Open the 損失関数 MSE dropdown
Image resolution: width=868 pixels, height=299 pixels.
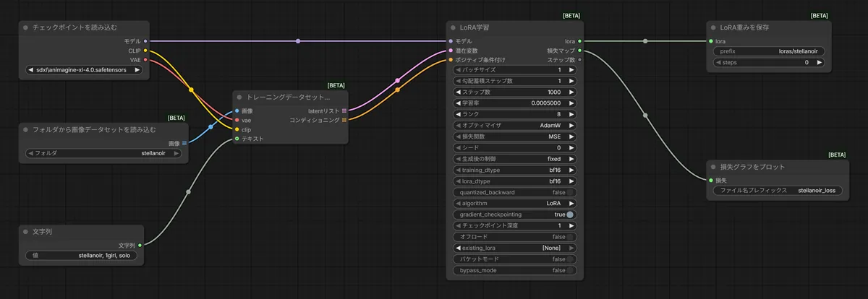516,136
